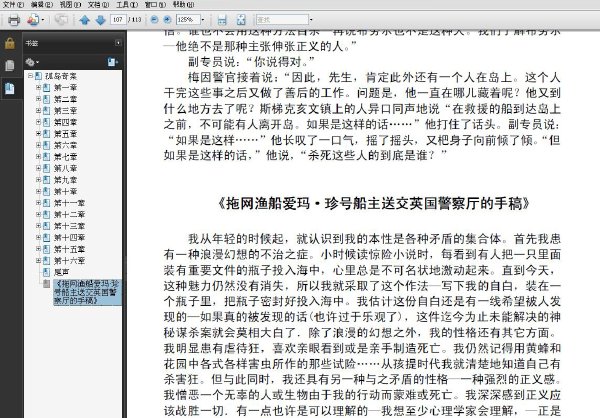Open the 工具 menu
The height and width of the screenshot is (418, 600).
(127, 5)
